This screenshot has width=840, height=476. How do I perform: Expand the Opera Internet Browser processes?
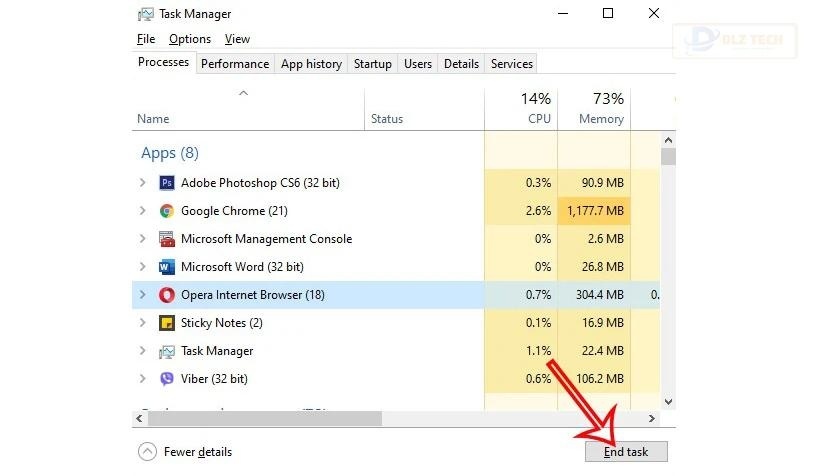click(142, 295)
